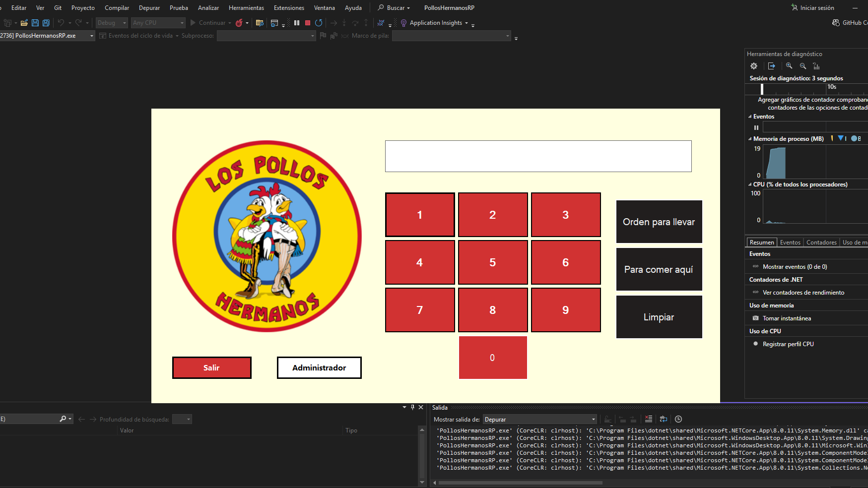Switch to the Contadores tab

821,243
